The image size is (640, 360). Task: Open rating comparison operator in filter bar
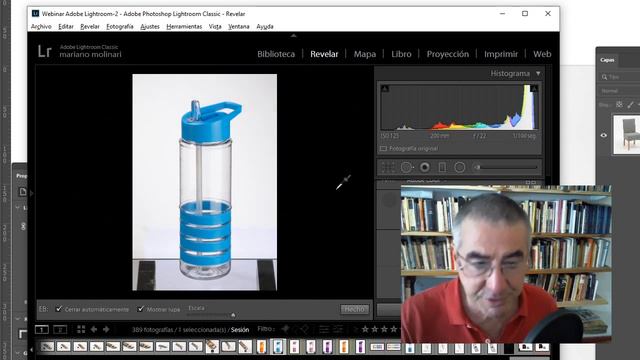tap(355, 329)
